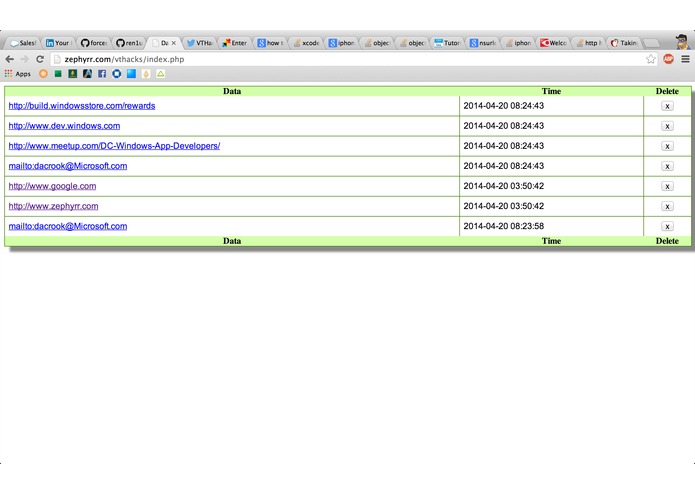Open the green square bookmark icon
Image resolution: width=695 pixels, height=494 pixels.
pos(58,74)
